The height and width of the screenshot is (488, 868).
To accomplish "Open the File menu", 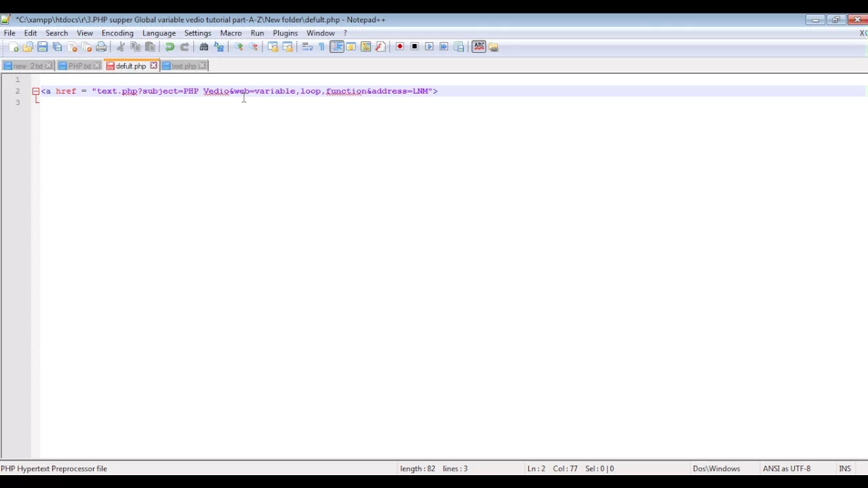I will 9,33.
